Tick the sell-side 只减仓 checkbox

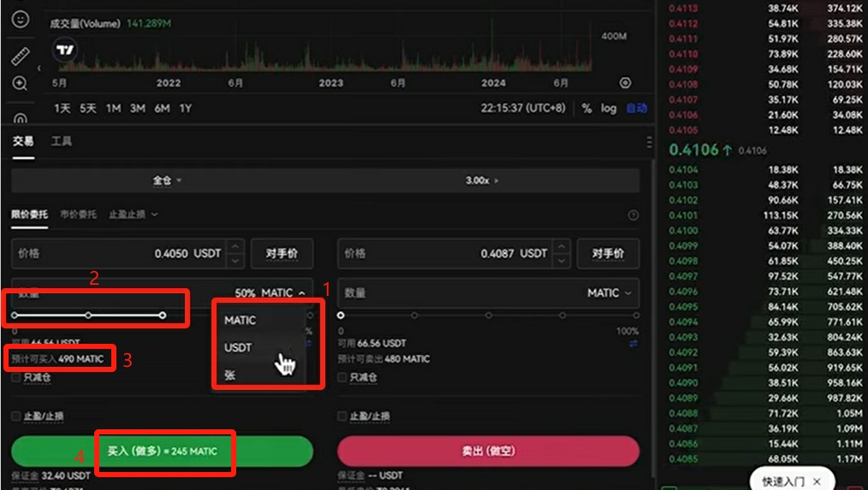point(342,378)
